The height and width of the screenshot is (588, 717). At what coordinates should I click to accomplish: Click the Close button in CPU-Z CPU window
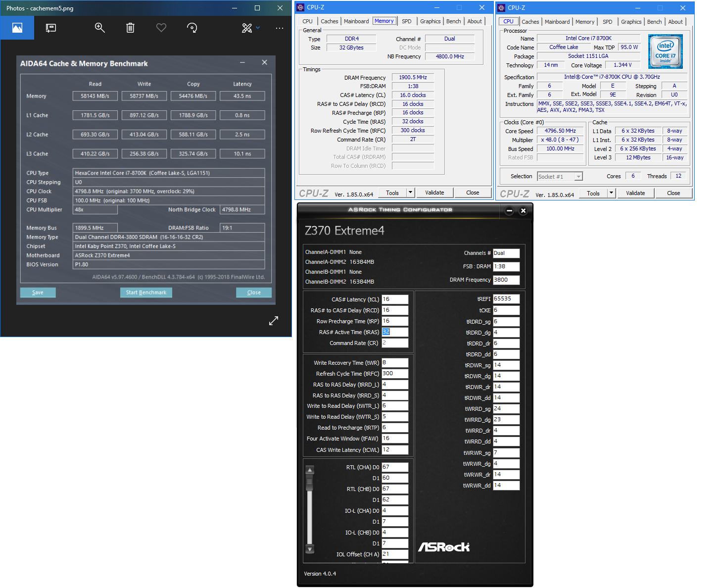click(673, 193)
